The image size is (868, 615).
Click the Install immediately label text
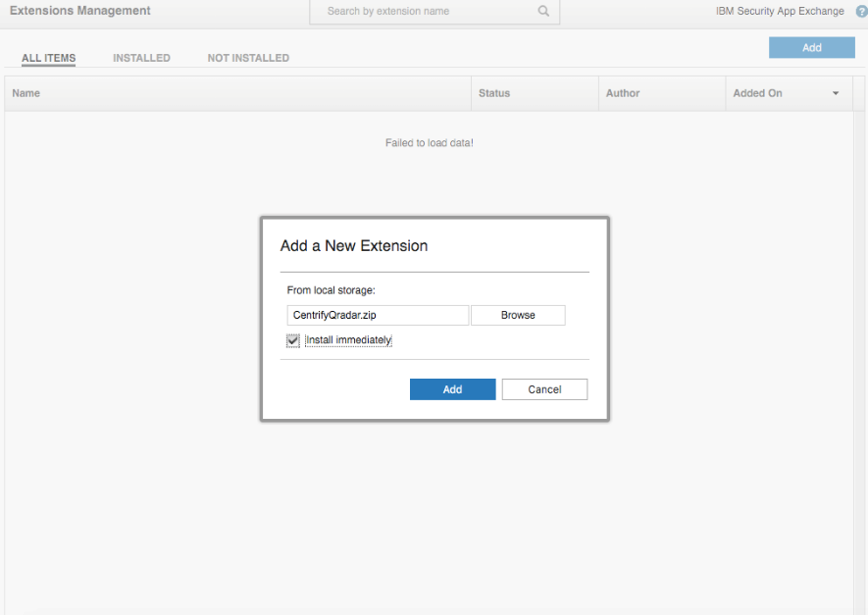(348, 340)
